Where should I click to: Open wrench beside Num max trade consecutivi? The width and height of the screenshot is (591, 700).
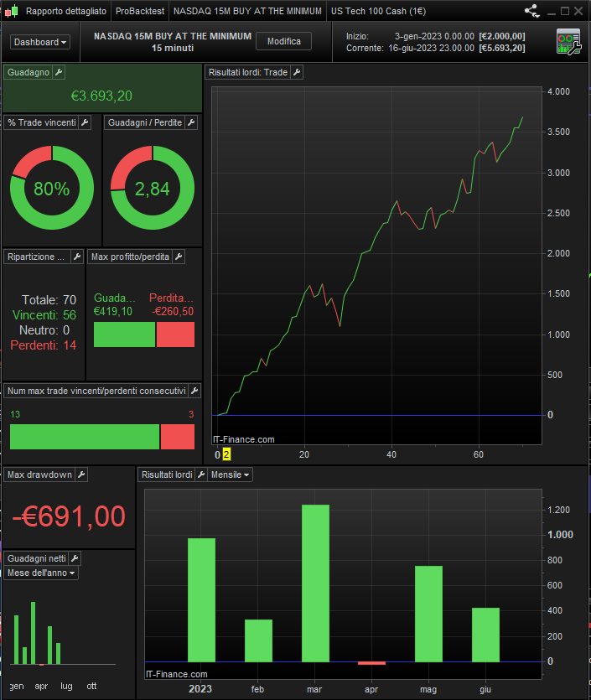click(194, 391)
